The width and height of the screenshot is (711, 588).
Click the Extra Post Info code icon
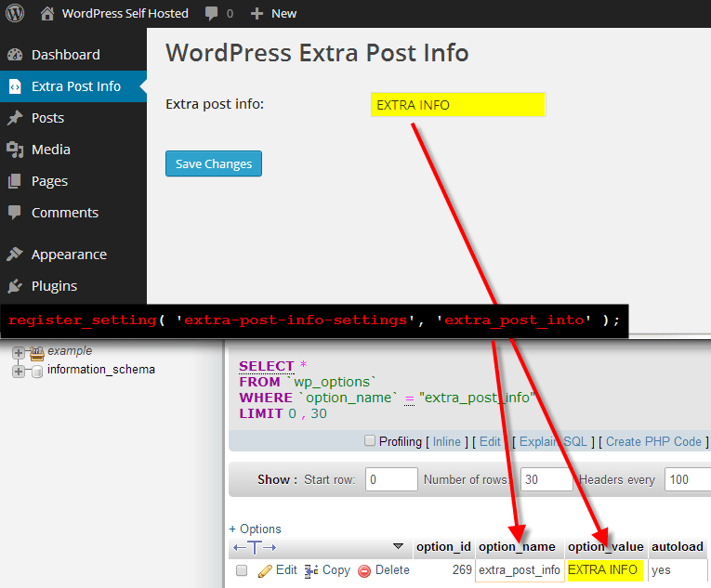click(x=15, y=86)
